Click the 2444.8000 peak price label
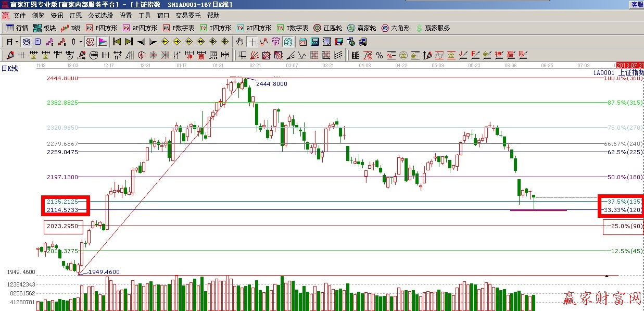 271,84
